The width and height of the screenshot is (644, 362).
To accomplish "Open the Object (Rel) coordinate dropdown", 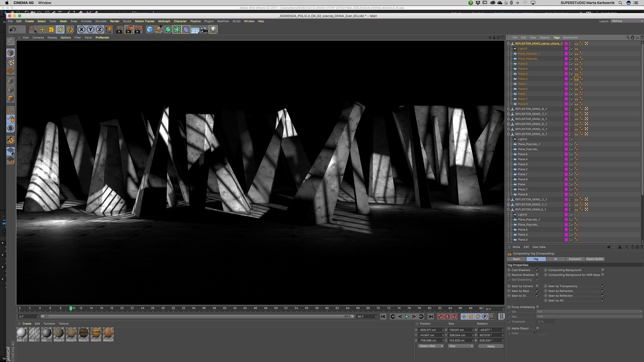I will (x=431, y=346).
